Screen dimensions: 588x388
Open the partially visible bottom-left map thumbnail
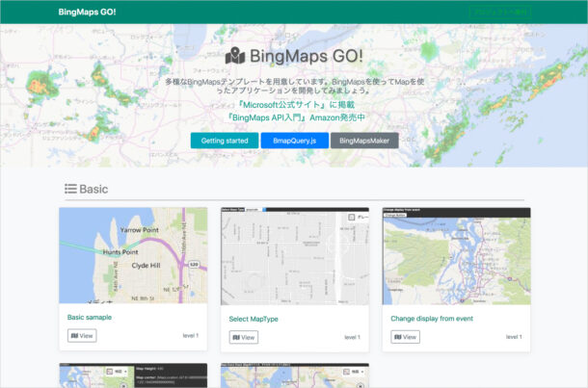click(x=133, y=375)
